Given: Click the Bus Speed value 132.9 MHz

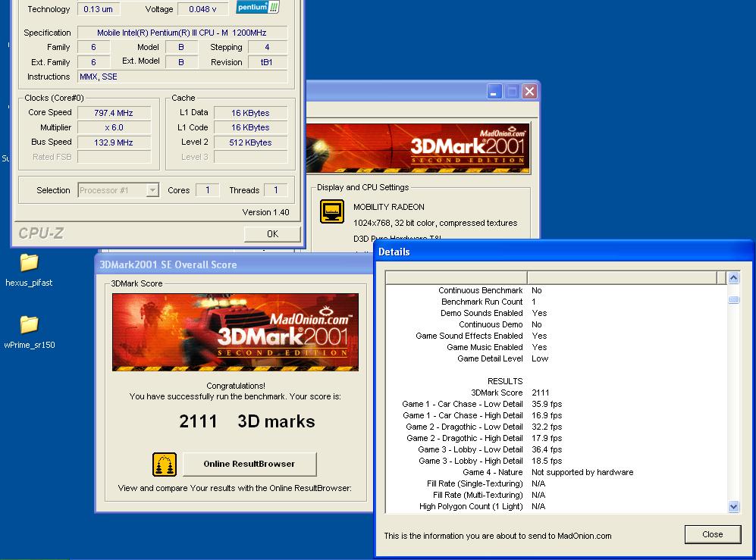Looking at the screenshot, I should click(x=114, y=142).
